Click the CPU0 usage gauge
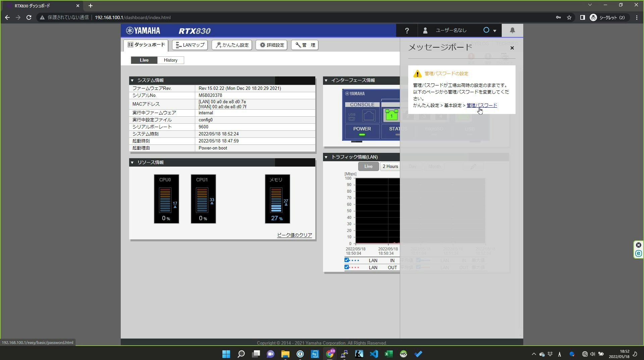 [166, 199]
